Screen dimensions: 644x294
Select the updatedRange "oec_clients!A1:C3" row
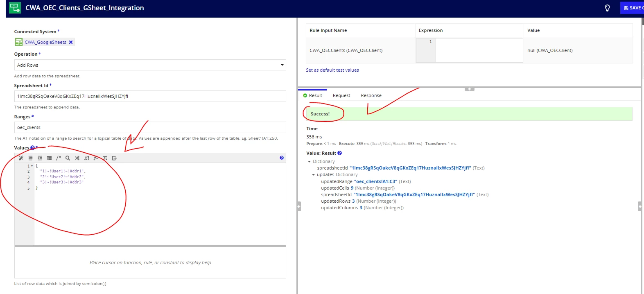(x=366, y=181)
